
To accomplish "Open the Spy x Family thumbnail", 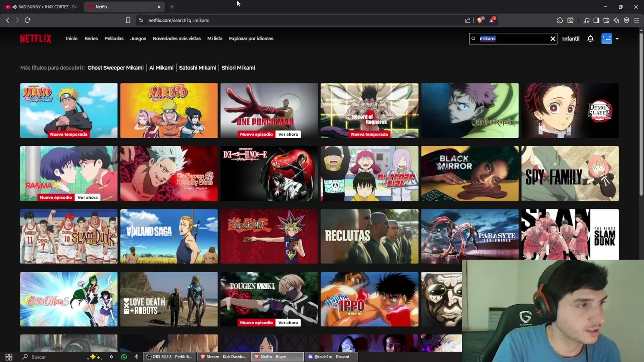I will click(x=570, y=173).
